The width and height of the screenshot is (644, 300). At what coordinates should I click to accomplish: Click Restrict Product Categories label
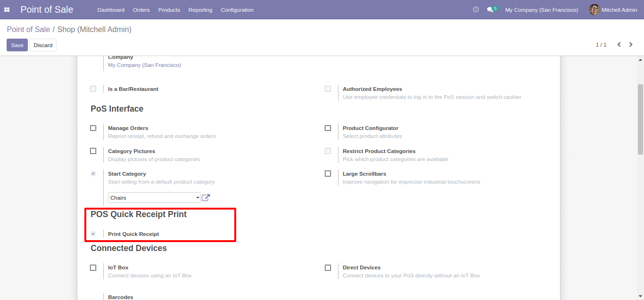pyautogui.click(x=379, y=151)
